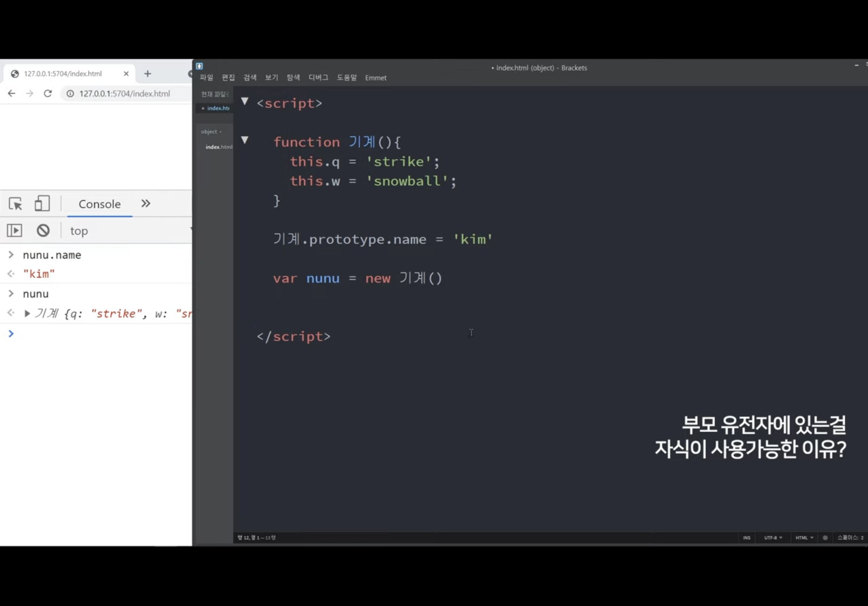Toggle the device toolbar icon
The height and width of the screenshot is (606, 868).
[x=42, y=203]
